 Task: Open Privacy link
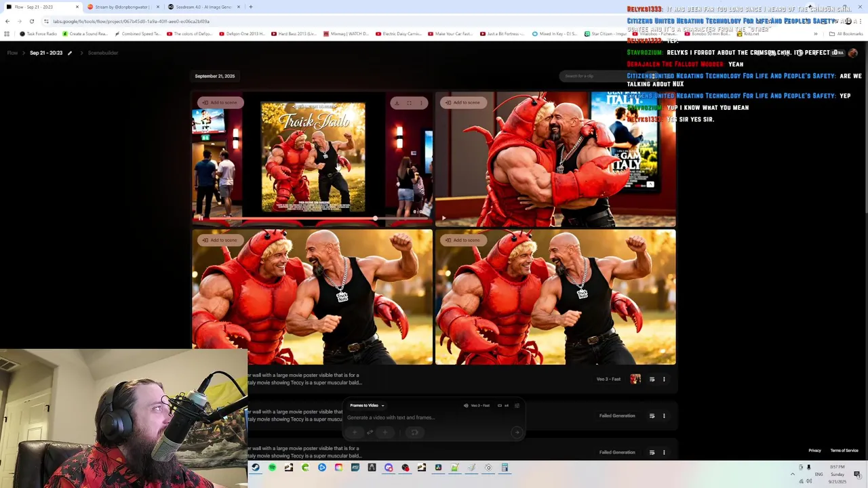[x=814, y=451]
